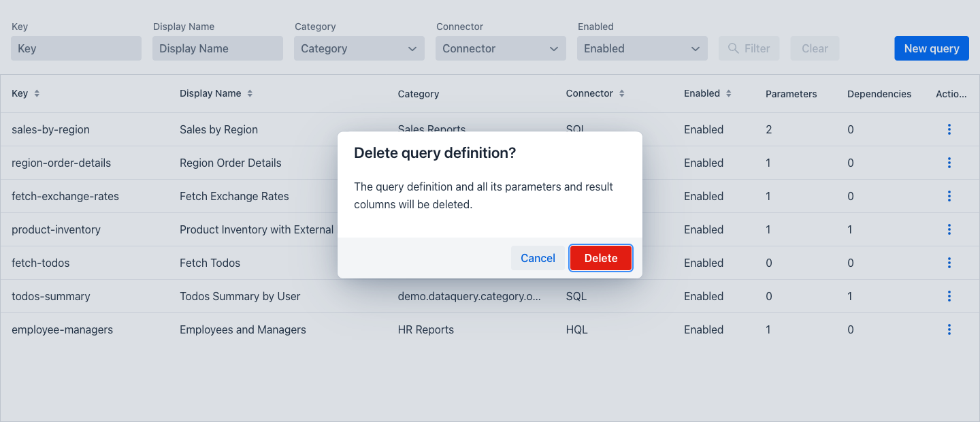Select the todos-summary key cell

51,296
